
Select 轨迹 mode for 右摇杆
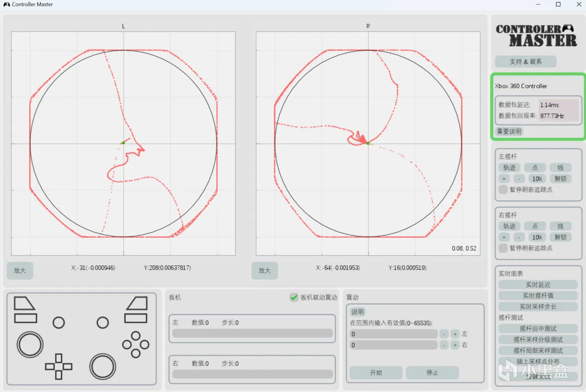click(510, 226)
